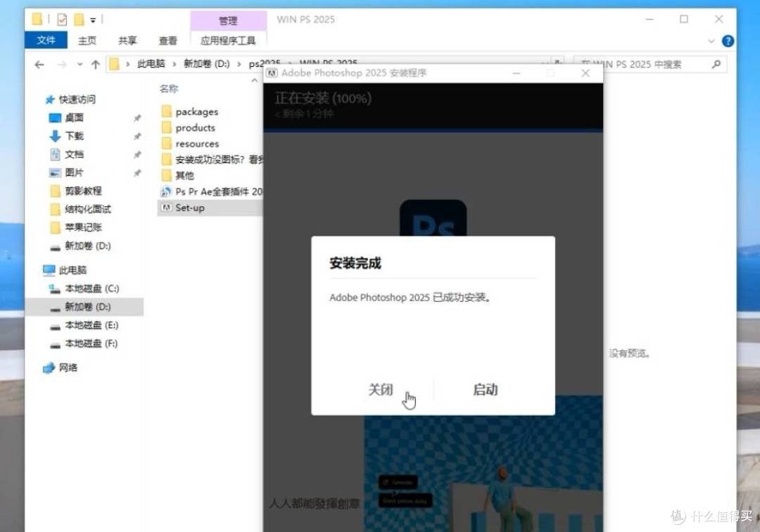Image resolution: width=760 pixels, height=532 pixels.
Task: Unpin 图片 from quick access
Action: 138,172
